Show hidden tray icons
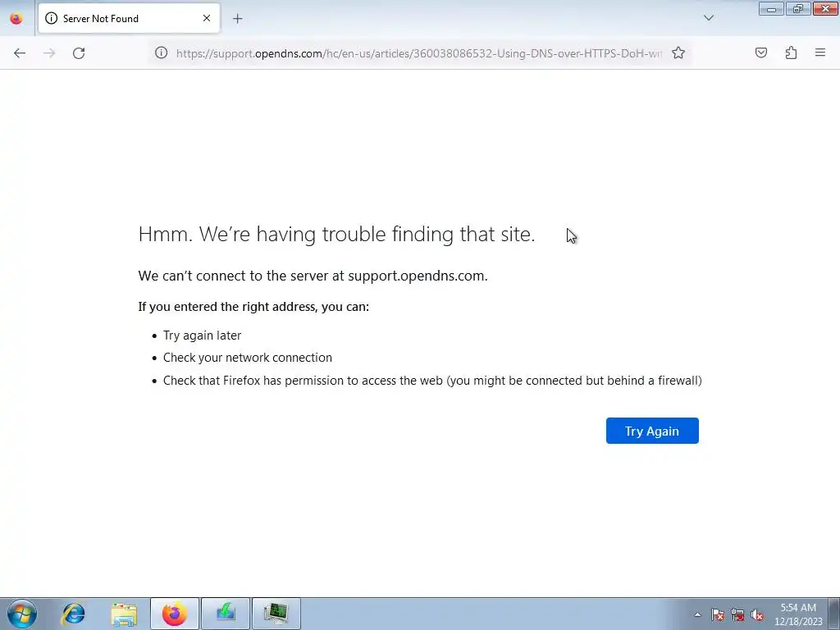The width and height of the screenshot is (840, 630). (697, 614)
